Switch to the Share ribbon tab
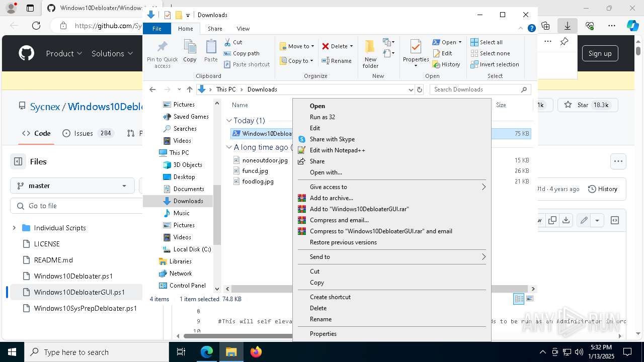 click(215, 29)
